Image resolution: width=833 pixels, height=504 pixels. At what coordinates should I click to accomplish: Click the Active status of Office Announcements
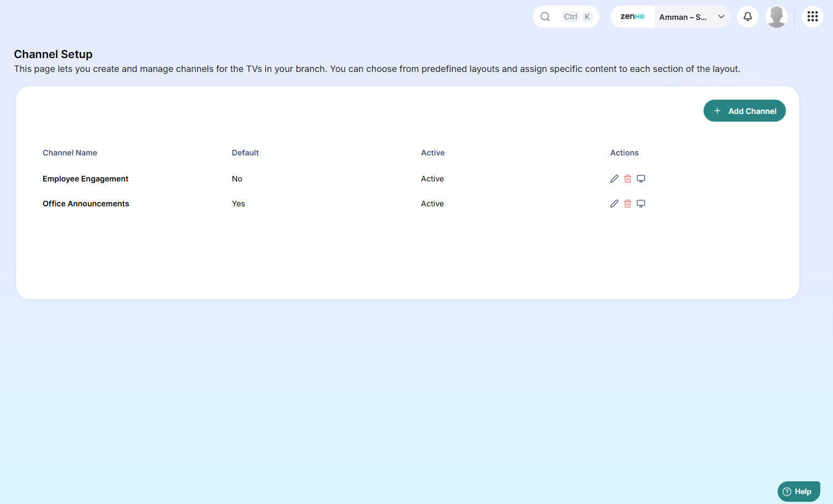[432, 204]
